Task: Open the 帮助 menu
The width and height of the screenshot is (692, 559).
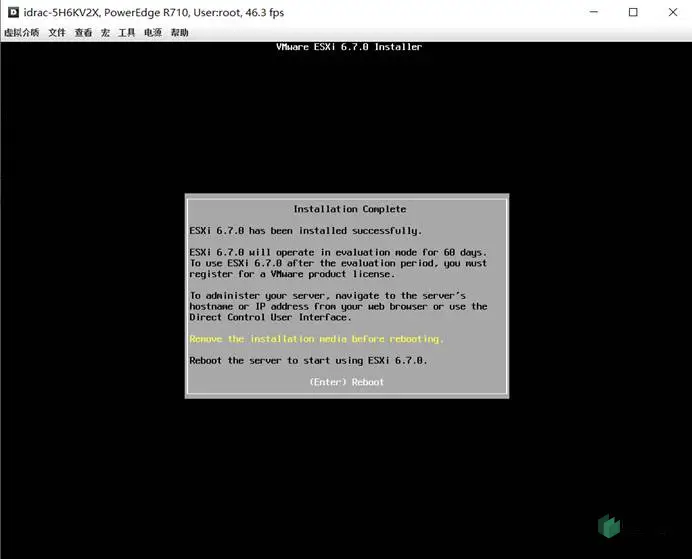Action: click(180, 33)
